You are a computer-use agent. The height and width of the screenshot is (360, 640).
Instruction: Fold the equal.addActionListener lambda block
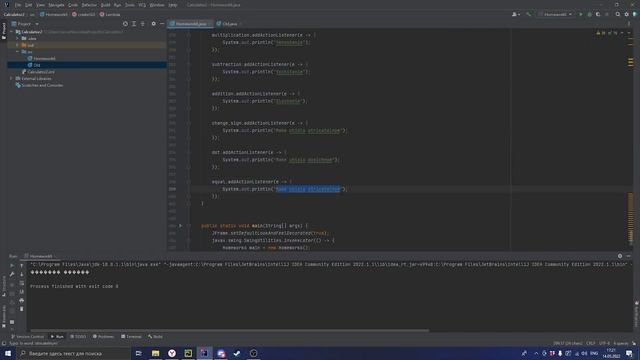point(189,182)
